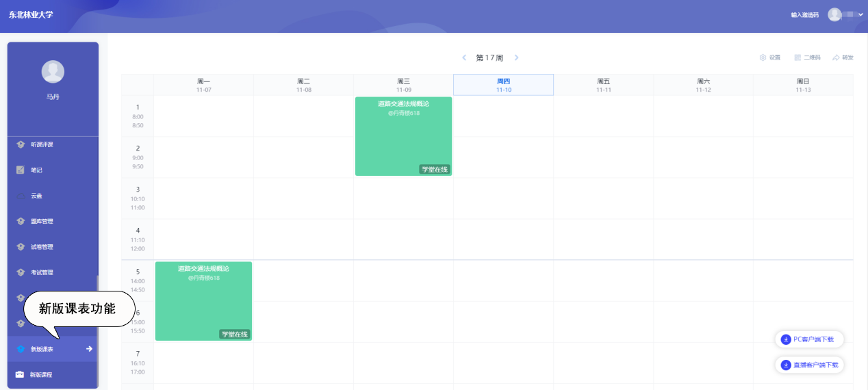The width and height of the screenshot is (868, 390).
Task: Open 试卷管理 in the sidebar menu
Action: point(42,247)
